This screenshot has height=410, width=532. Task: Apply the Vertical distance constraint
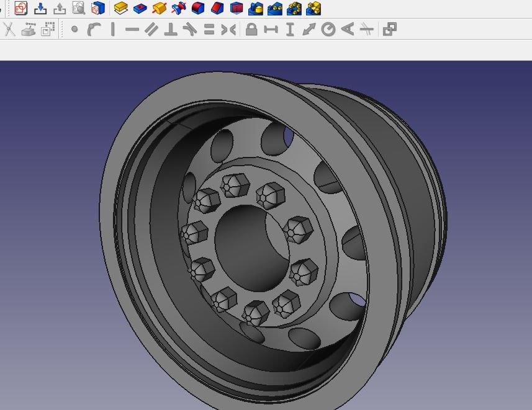click(x=290, y=29)
